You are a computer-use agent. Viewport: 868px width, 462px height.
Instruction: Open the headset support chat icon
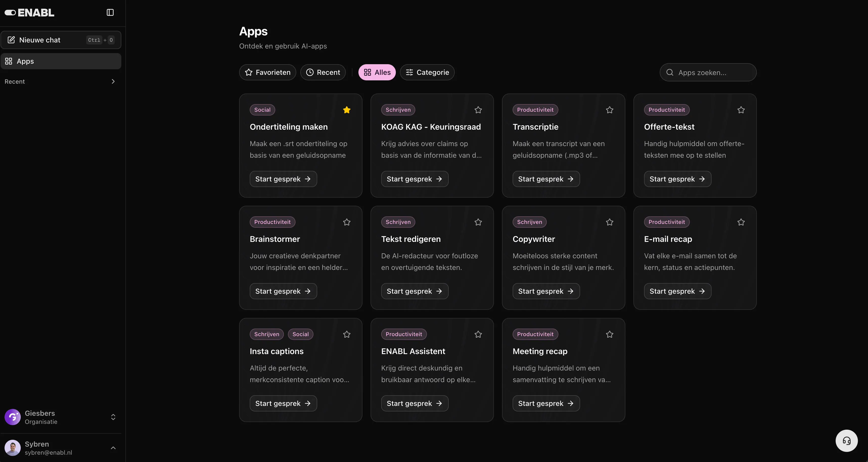click(847, 441)
